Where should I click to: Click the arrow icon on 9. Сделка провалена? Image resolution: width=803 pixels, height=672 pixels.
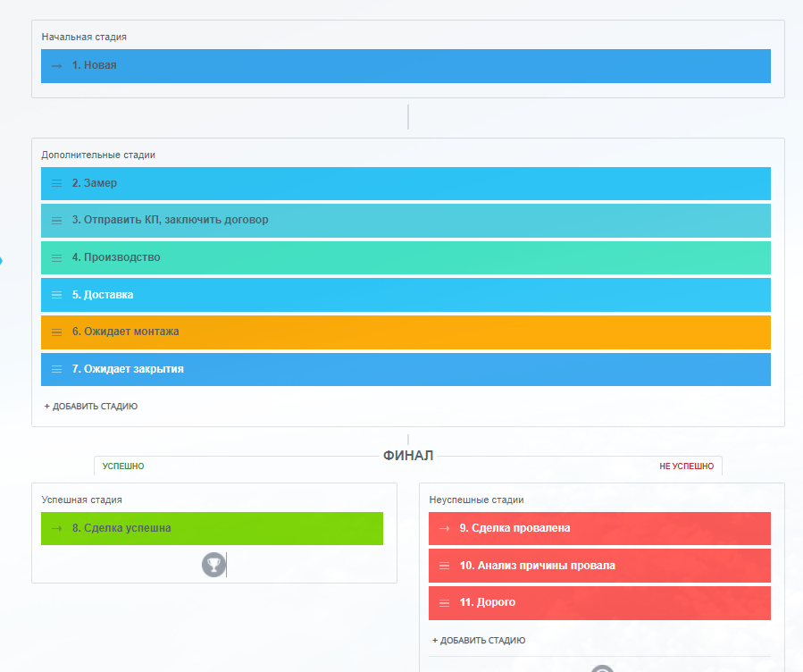[x=445, y=529]
